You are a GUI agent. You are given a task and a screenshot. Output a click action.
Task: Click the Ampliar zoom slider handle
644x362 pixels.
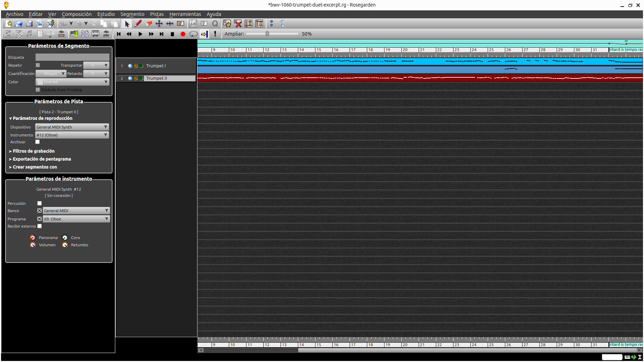267,34
